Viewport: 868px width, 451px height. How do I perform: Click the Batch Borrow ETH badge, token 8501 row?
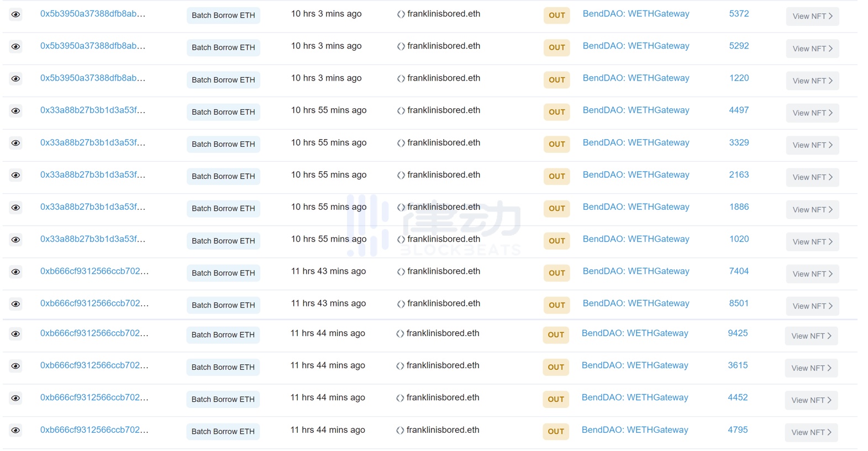223,305
